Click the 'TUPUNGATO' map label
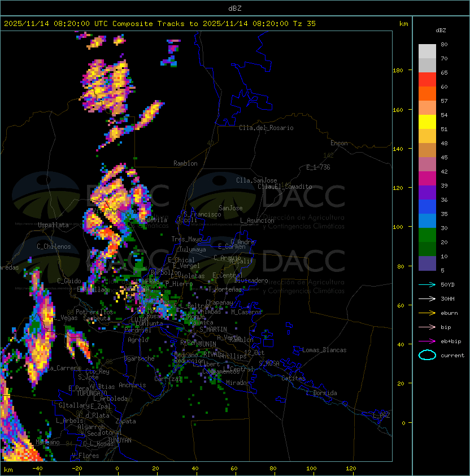The height and width of the screenshot is (476, 470). (92, 393)
